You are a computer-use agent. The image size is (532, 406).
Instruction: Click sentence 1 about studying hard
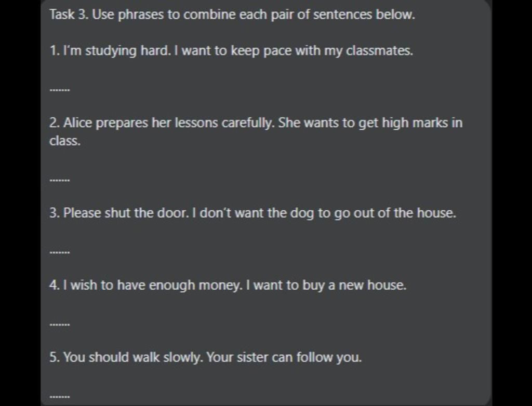[x=231, y=51]
